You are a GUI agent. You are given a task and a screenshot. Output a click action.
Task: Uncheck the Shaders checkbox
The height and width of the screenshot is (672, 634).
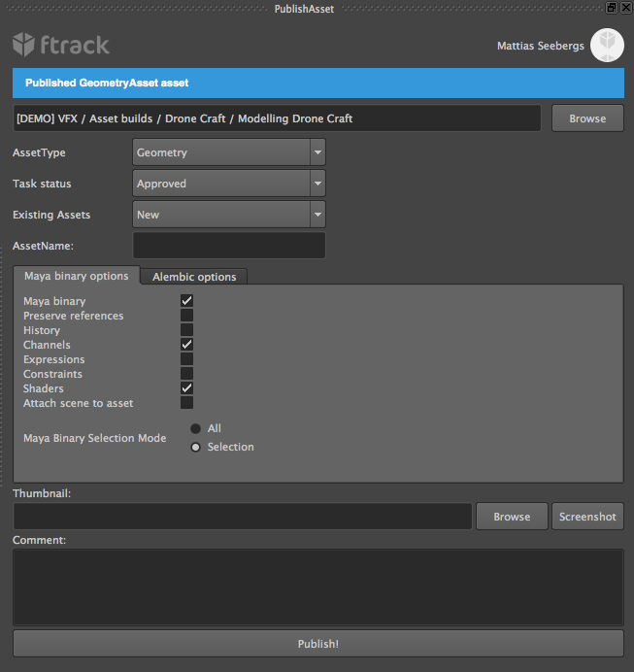tap(186, 388)
